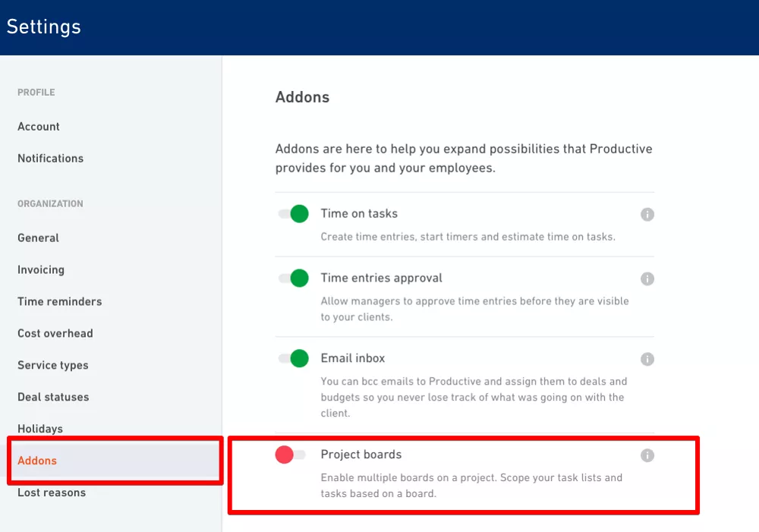The image size is (759, 532).
Task: Click the Settings header title
Action: tap(43, 27)
